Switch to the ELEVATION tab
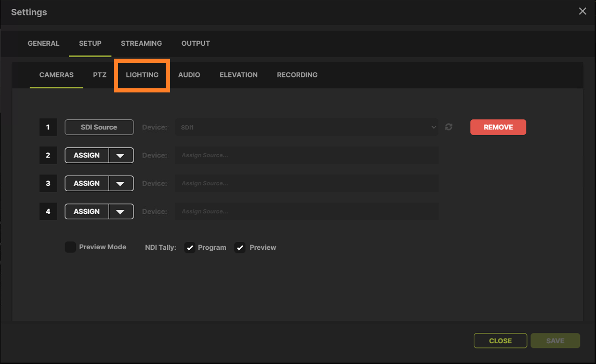The width and height of the screenshot is (596, 364). (x=239, y=75)
